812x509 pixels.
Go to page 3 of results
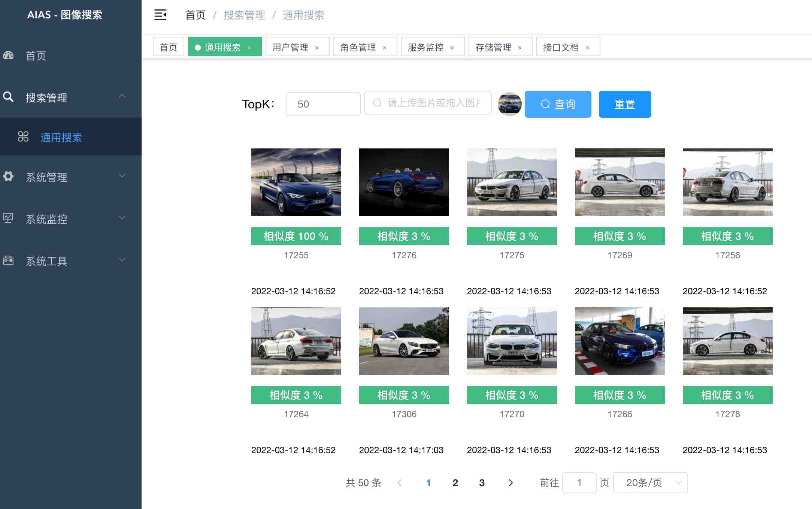[x=482, y=483]
